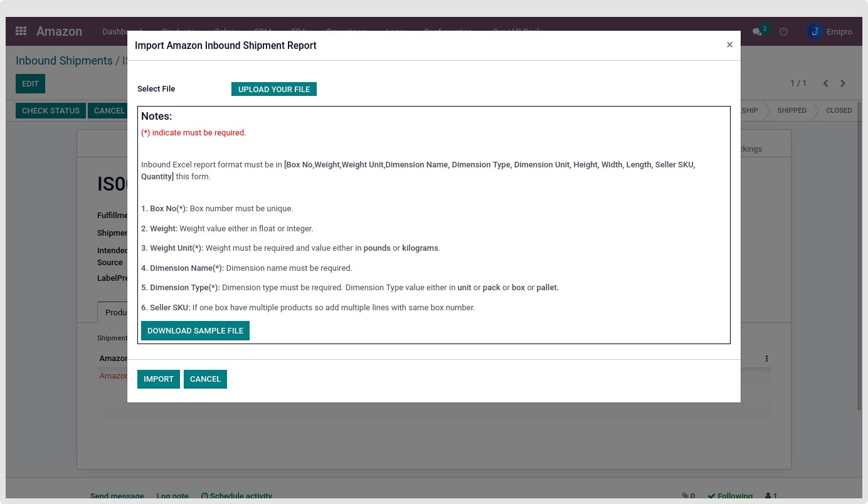The width and height of the screenshot is (868, 504).
Task: Open the apps grid menu icon
Action: pyautogui.click(x=21, y=31)
